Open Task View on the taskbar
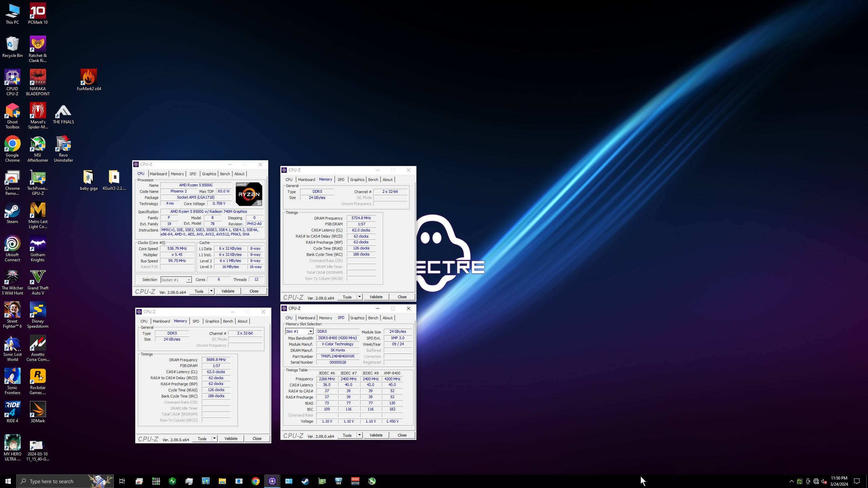Image resolution: width=868 pixels, height=488 pixels. click(x=122, y=481)
